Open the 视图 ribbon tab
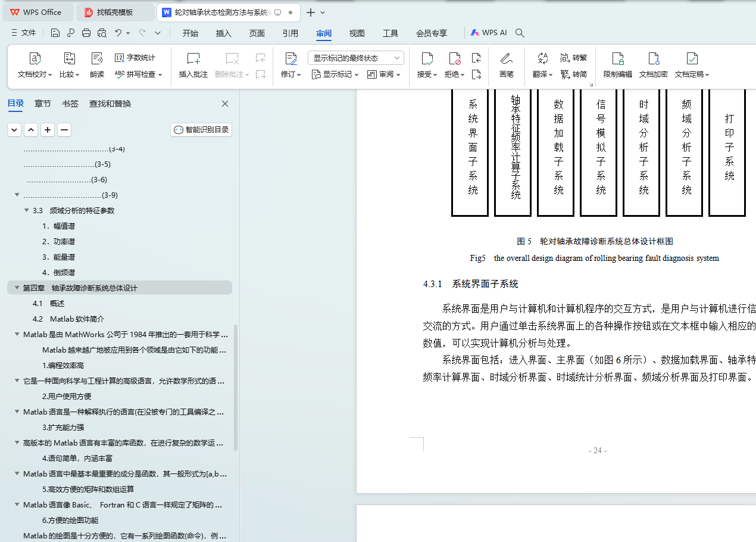 click(357, 33)
